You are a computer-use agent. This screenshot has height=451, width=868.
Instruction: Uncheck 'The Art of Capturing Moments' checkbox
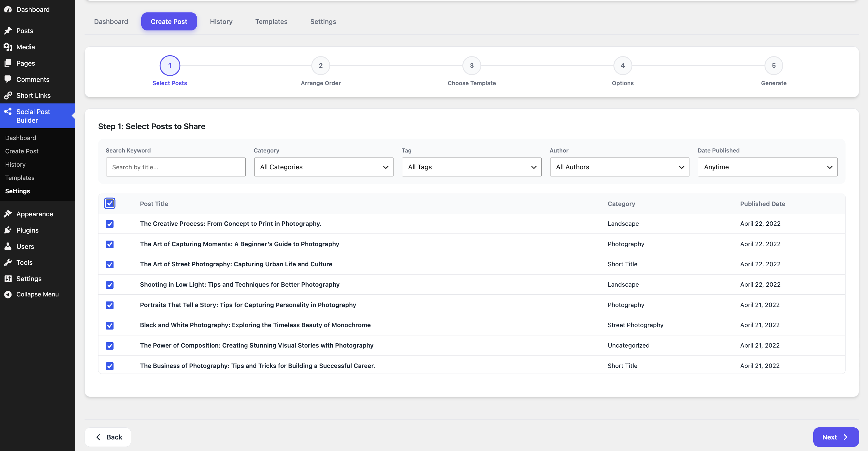click(x=109, y=244)
